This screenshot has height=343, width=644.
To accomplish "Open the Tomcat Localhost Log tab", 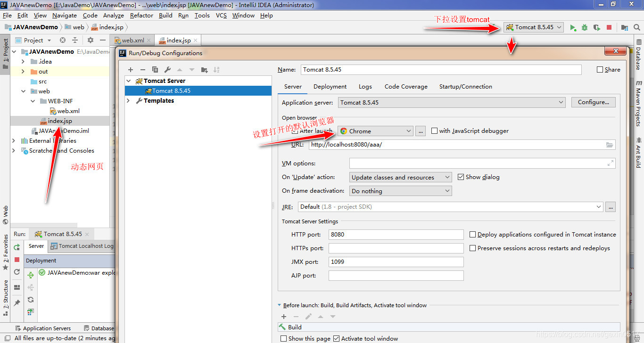I will (83, 246).
